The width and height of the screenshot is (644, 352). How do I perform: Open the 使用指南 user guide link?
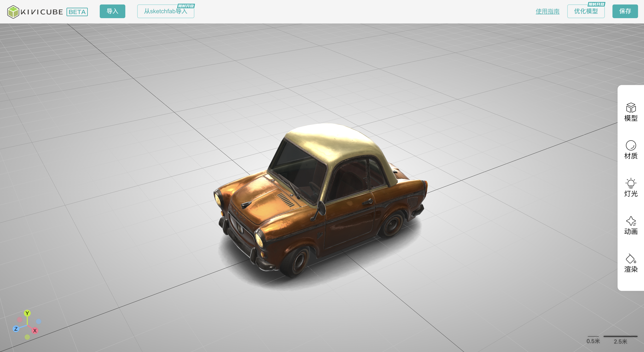(x=547, y=11)
